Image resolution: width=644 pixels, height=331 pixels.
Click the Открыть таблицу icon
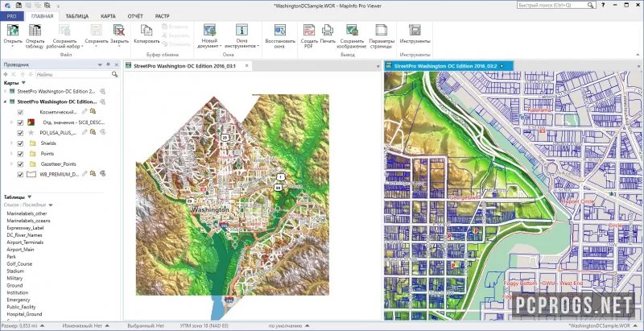(x=35, y=31)
